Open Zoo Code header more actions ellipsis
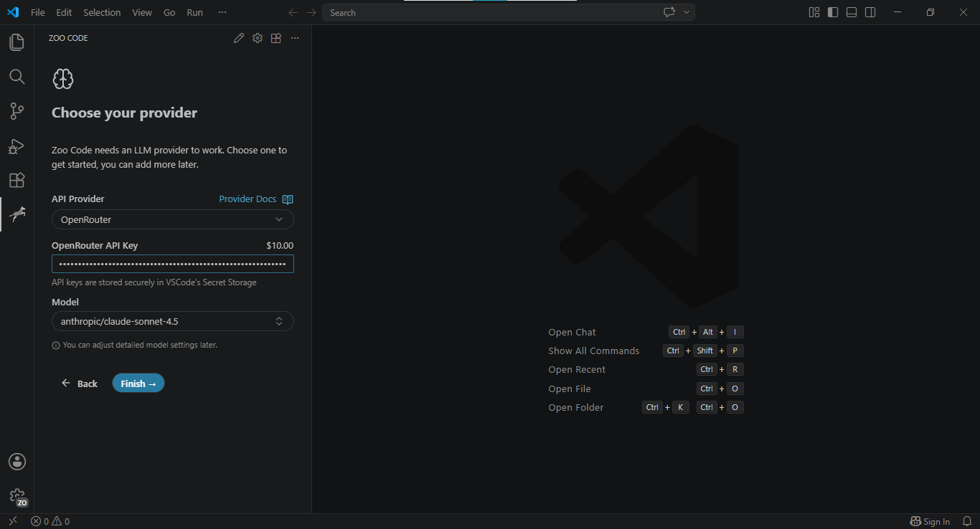Image resolution: width=980 pixels, height=529 pixels. 295,38
